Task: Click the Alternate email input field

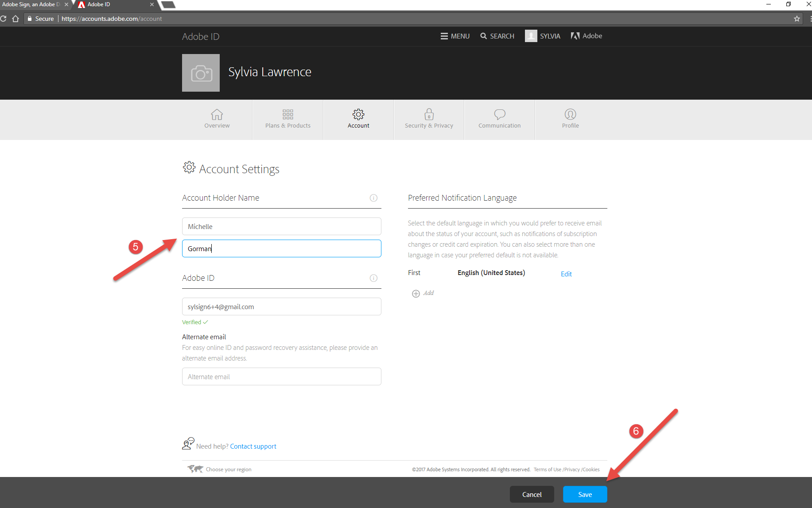Action: pos(281,376)
